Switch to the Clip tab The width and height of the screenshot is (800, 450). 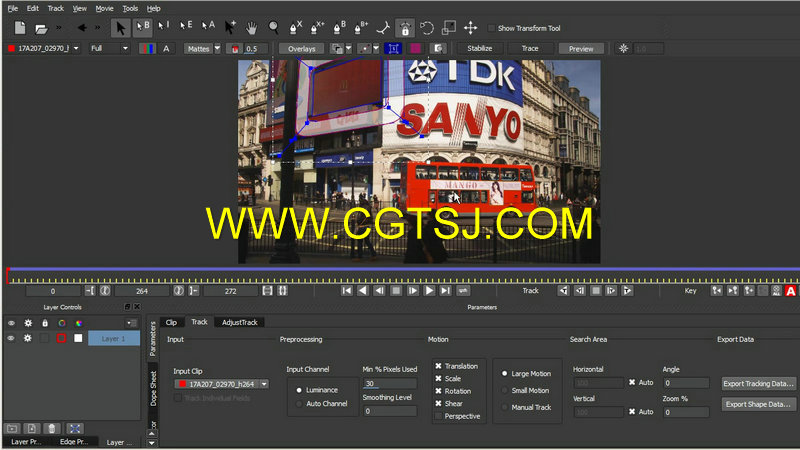[171, 322]
